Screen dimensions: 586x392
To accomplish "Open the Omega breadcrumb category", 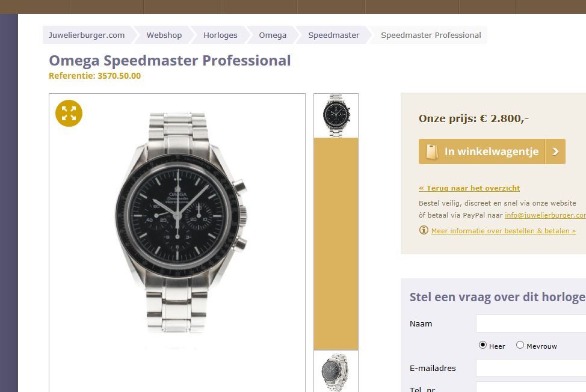I will [x=273, y=35].
